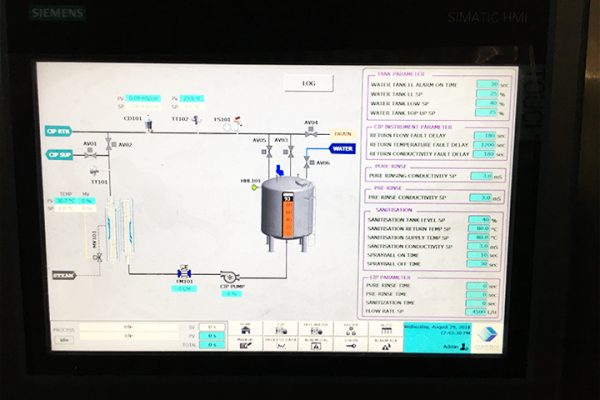Open the LOG button
Screen dimensions: 600x400
click(x=308, y=83)
